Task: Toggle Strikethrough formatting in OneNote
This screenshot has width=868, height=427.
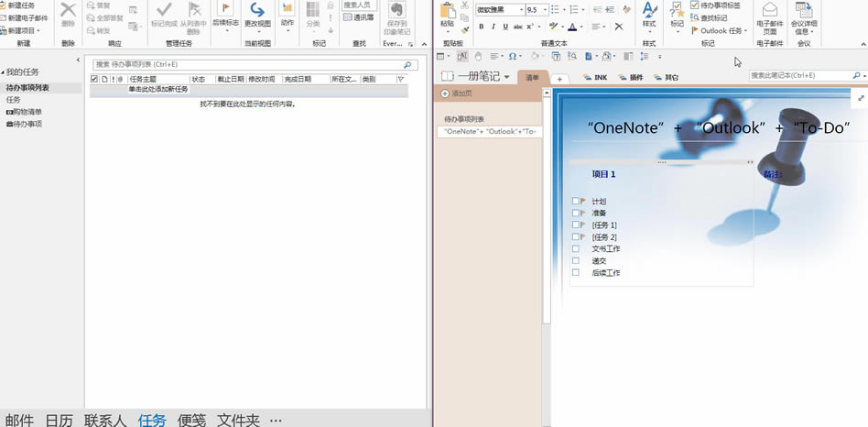Action: point(517,27)
